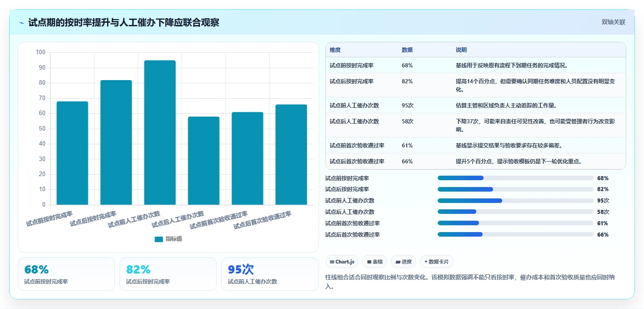Click the chart bar for 试点前首次验收通过率
The image size is (644, 309).
tap(247, 158)
